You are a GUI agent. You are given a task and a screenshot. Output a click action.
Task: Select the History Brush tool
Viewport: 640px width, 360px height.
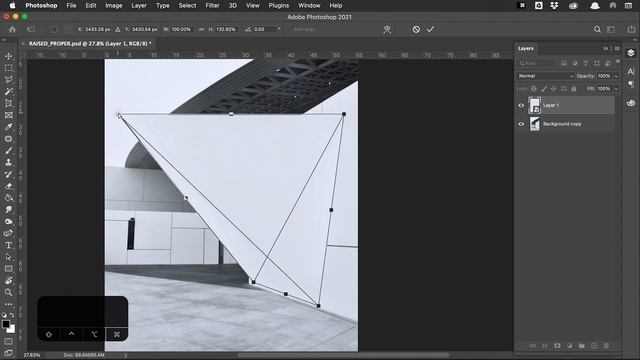coord(9,174)
